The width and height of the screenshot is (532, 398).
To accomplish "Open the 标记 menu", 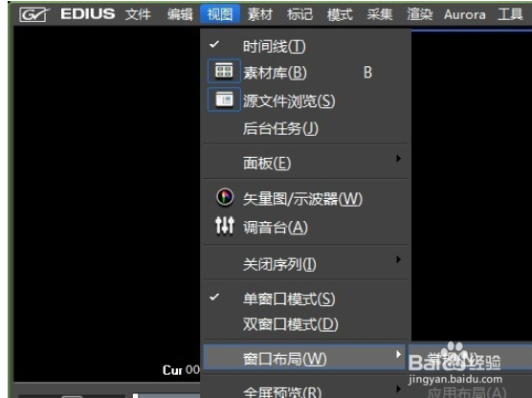I will pos(299,14).
